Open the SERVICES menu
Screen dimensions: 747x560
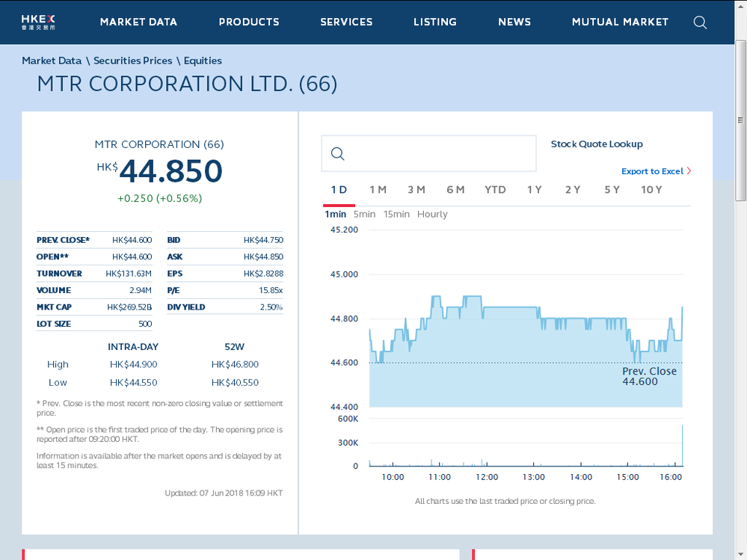(346, 22)
